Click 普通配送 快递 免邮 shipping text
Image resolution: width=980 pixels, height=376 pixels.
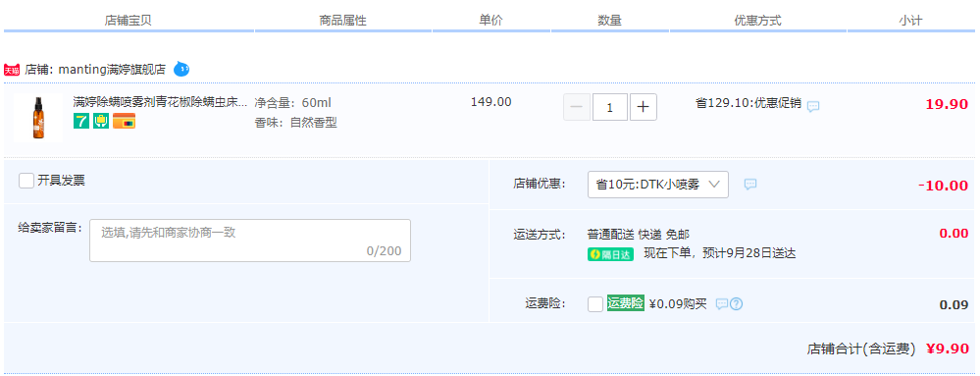click(x=638, y=235)
